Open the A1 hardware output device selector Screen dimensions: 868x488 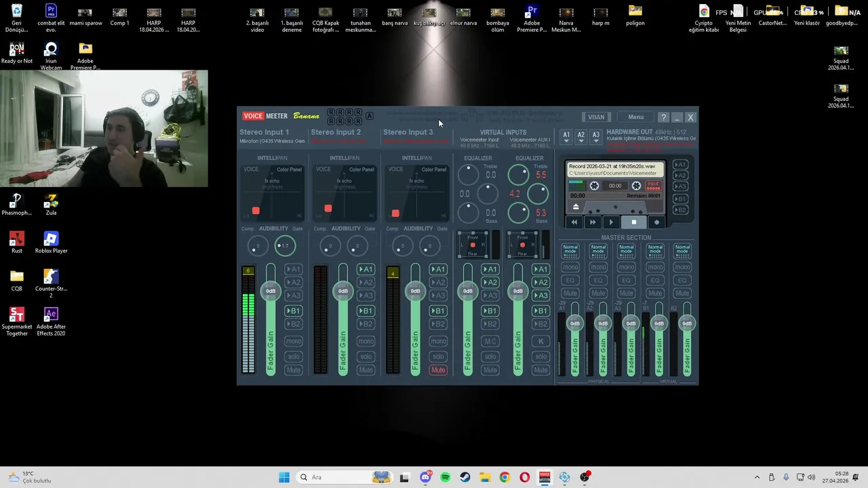click(x=566, y=136)
